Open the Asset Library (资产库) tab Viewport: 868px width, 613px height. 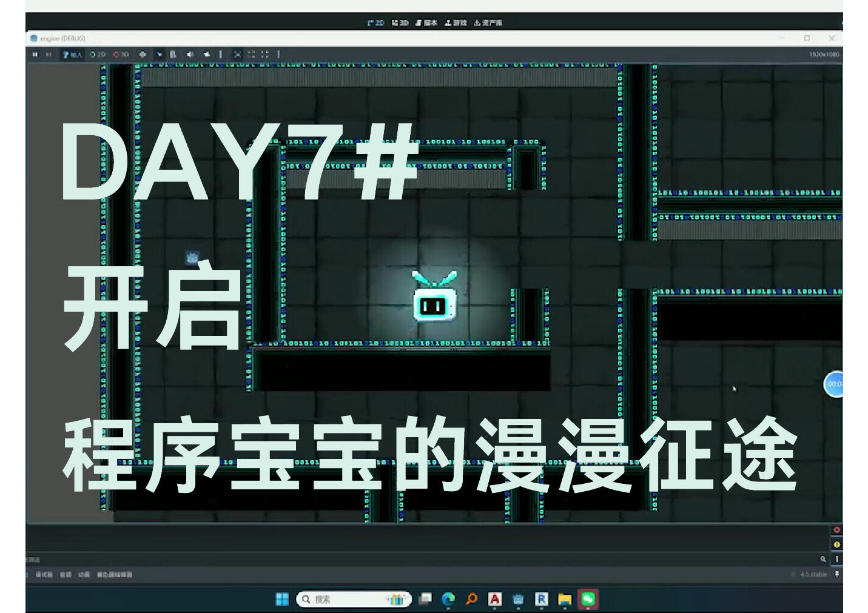coord(488,23)
